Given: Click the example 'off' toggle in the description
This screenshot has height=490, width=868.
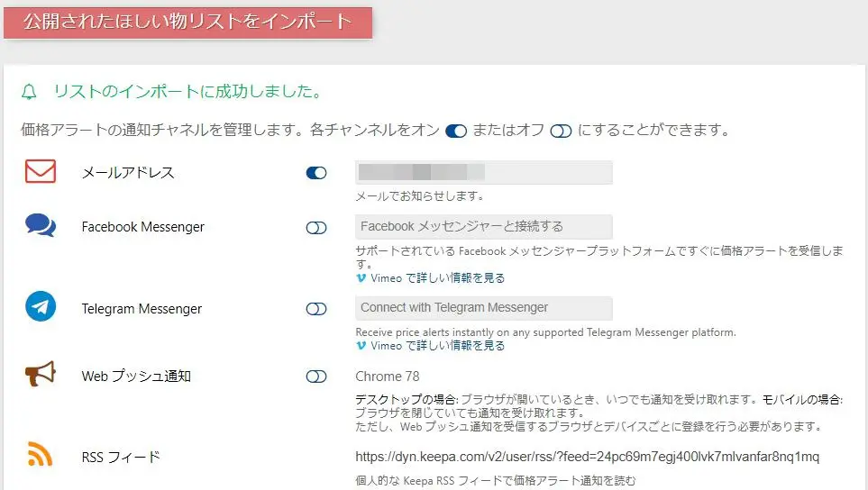Looking at the screenshot, I should click(561, 132).
